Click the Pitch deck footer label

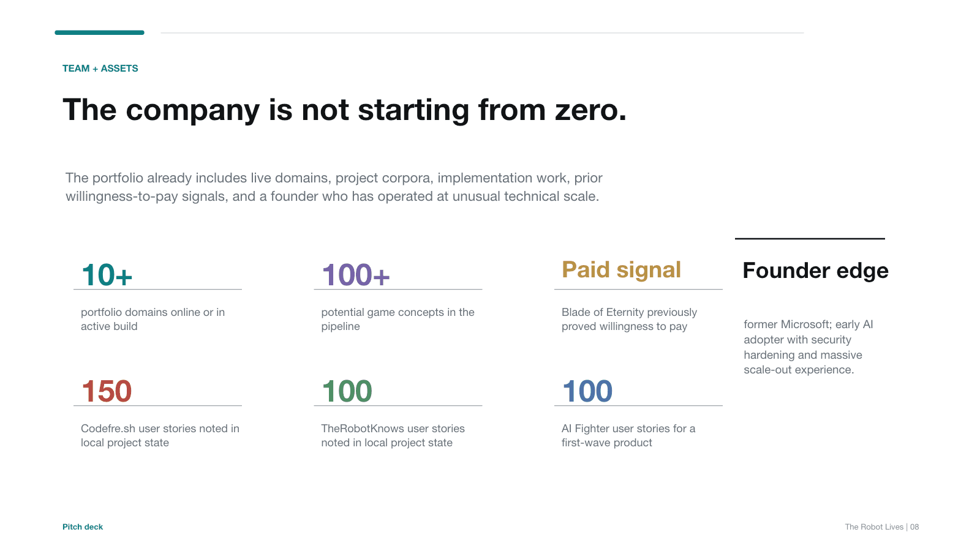83,527
